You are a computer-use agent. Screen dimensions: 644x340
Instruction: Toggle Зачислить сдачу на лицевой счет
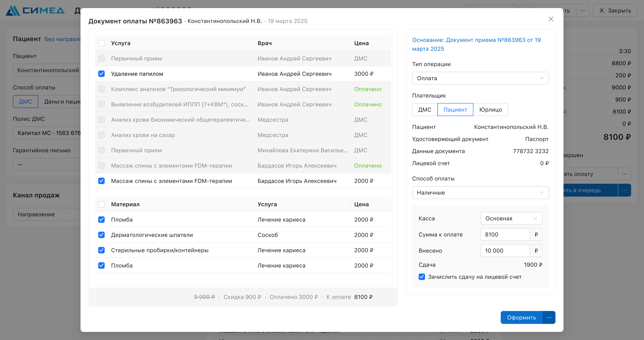pyautogui.click(x=422, y=277)
